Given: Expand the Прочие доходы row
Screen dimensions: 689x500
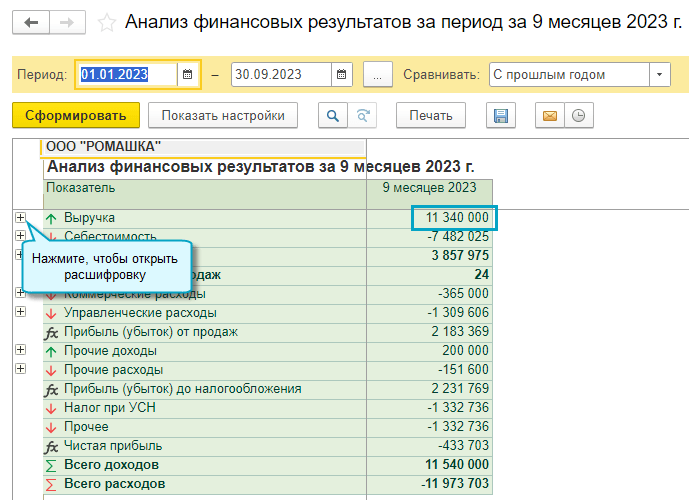Looking at the screenshot, I should point(20,350).
